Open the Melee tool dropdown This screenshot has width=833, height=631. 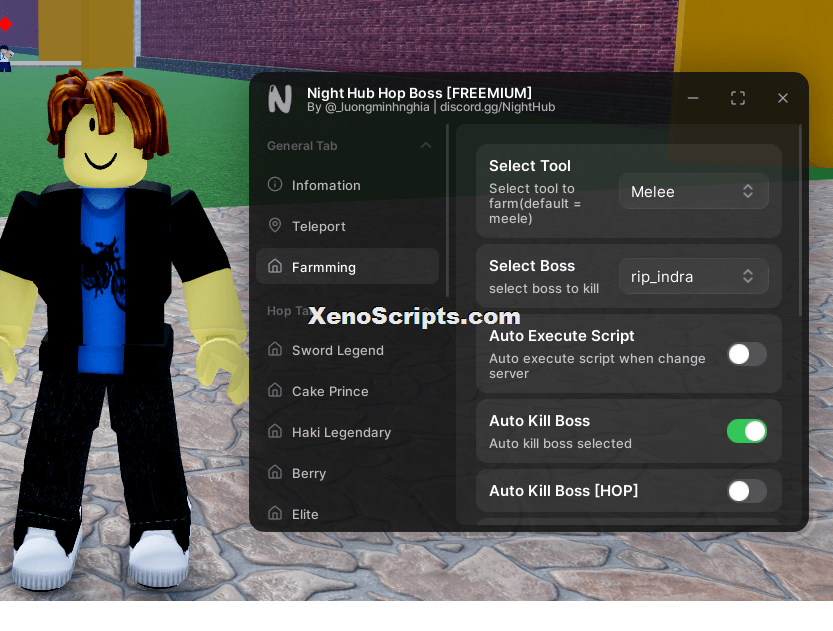(x=693, y=191)
